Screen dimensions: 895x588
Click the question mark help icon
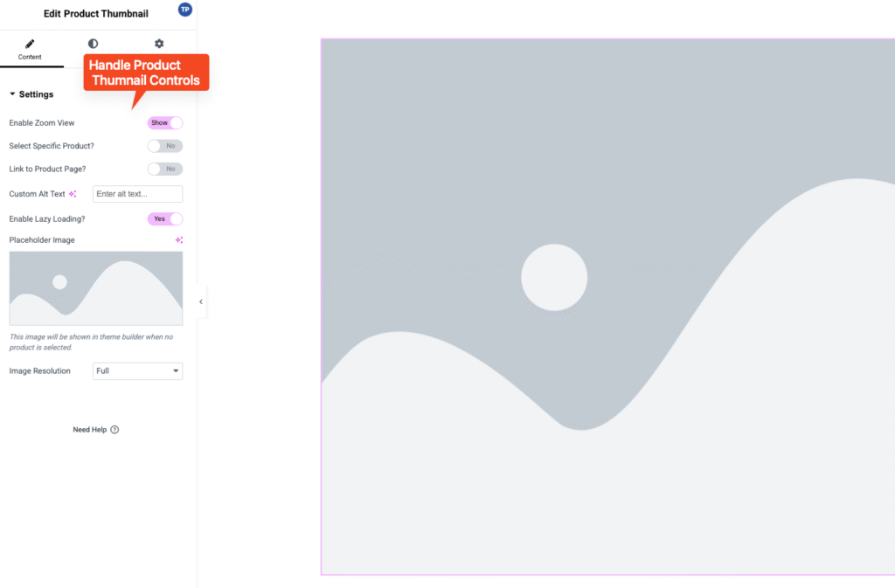(114, 430)
